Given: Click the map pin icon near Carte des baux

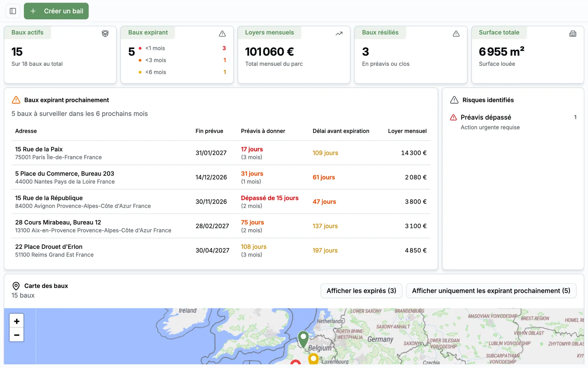Looking at the screenshot, I should click(x=16, y=286).
